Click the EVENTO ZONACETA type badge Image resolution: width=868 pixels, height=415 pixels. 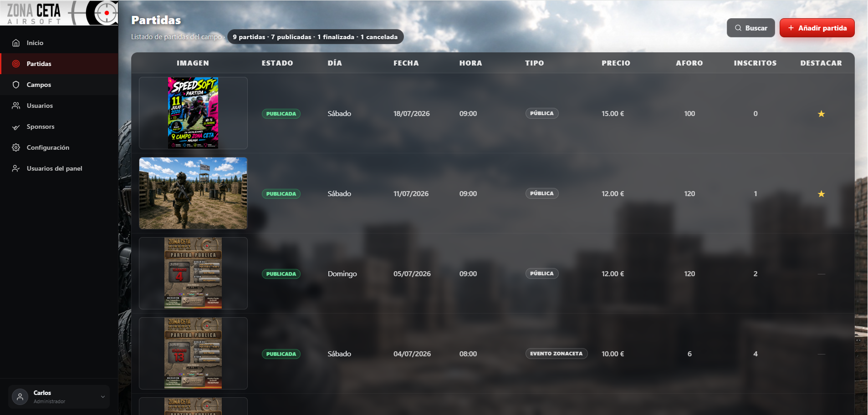point(557,354)
